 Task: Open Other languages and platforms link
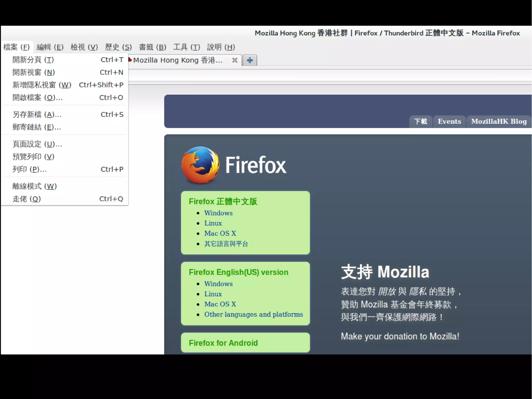point(254,314)
